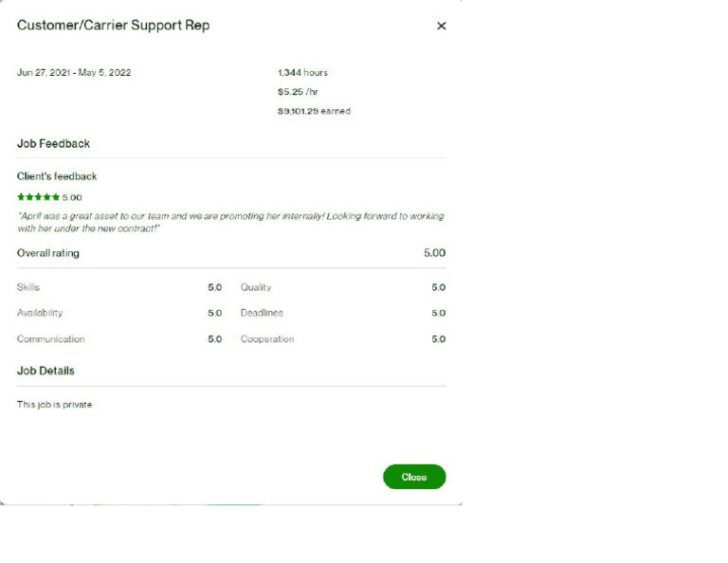Click the overall 5.00 score value
This screenshot has height=563, width=728.
[434, 253]
